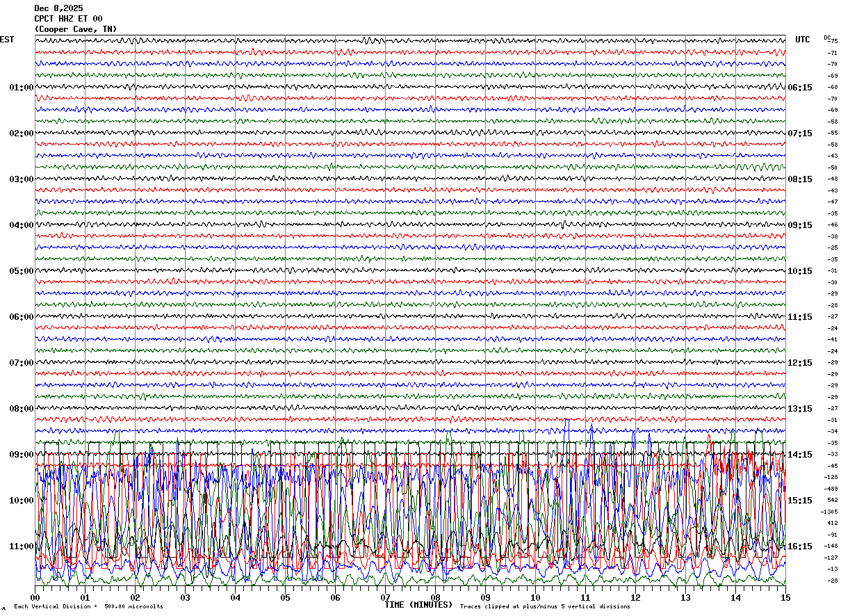
Task: Click minute 00 on the time axis
Action: pos(35,598)
